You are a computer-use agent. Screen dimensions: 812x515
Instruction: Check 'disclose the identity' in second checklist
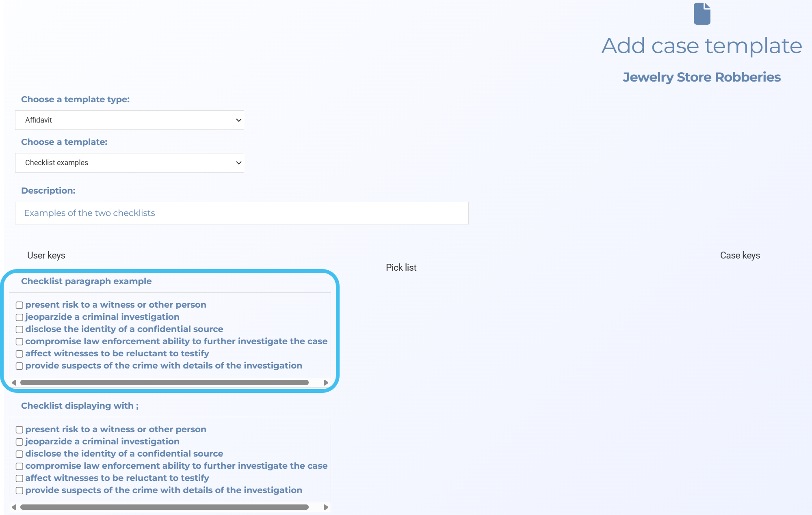click(x=19, y=454)
